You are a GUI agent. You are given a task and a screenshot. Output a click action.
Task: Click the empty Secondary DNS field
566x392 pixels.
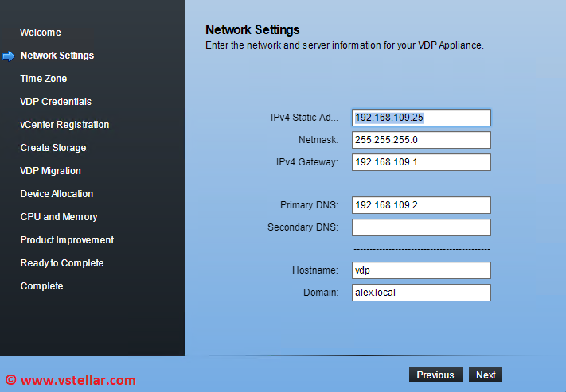point(421,227)
